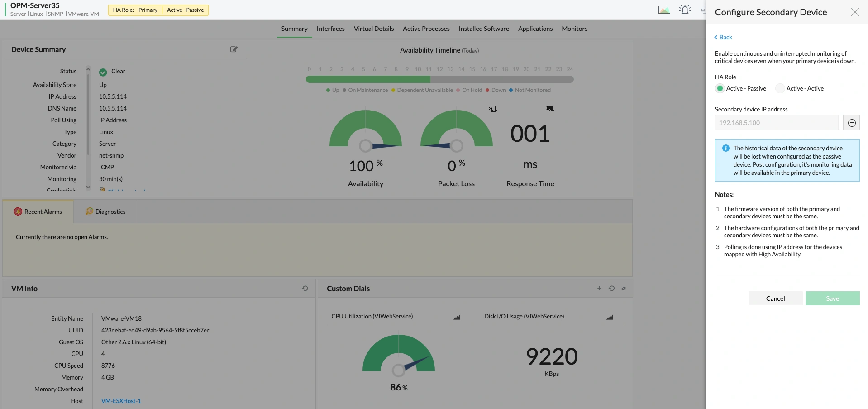
Task: Select the Active - Passive HA role radio button
Action: coord(720,88)
